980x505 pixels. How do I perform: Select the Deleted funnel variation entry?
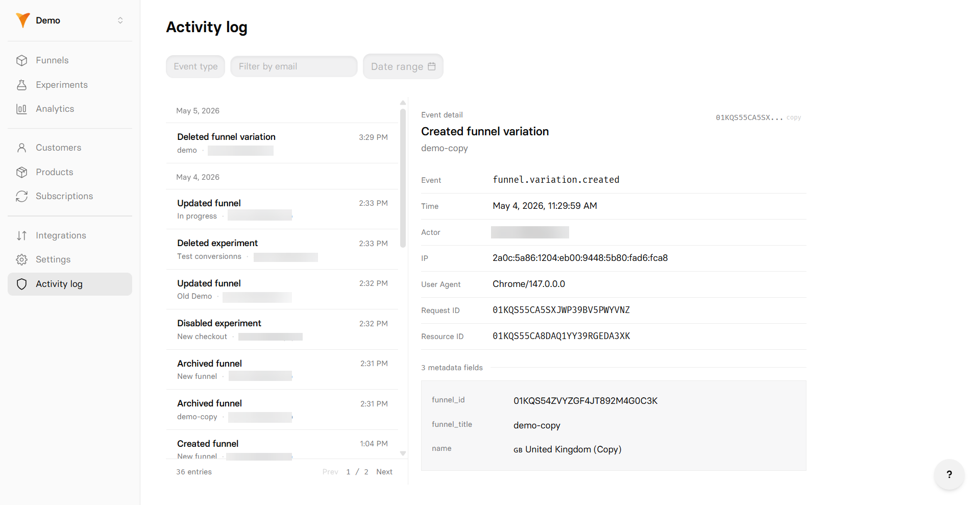pos(282,143)
